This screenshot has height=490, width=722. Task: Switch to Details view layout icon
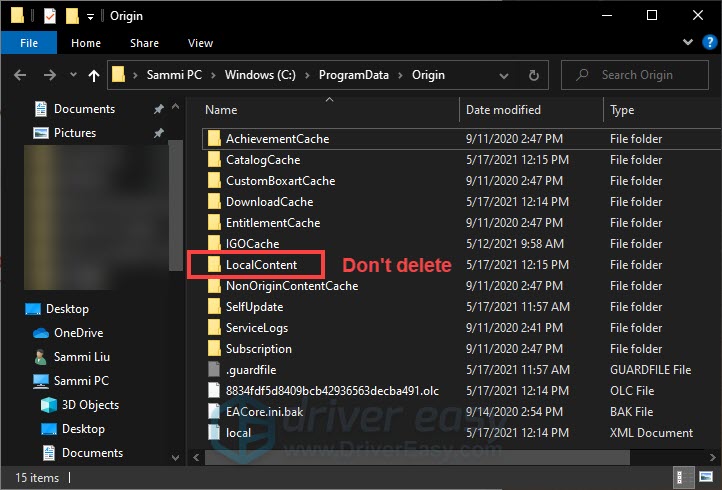point(683,477)
